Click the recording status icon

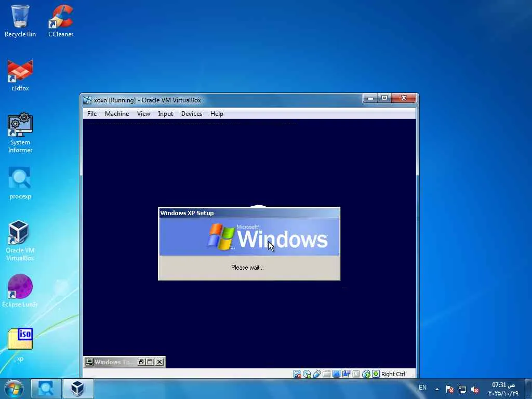356,374
